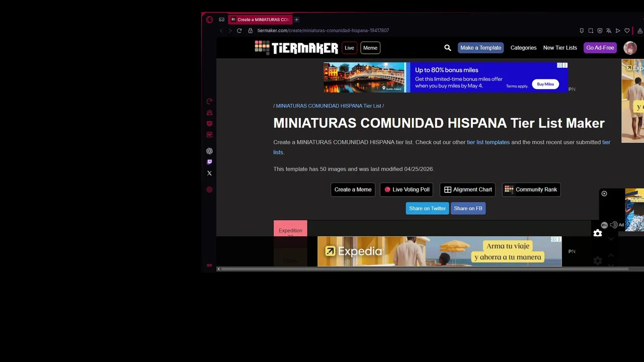Open the third red sidebar panel icon

click(x=209, y=124)
